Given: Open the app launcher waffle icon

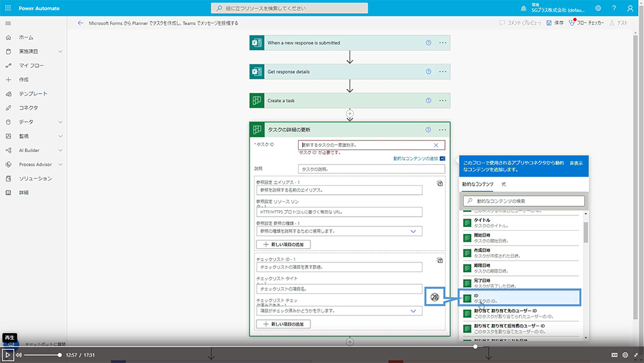Looking at the screenshot, I should click(x=8, y=8).
